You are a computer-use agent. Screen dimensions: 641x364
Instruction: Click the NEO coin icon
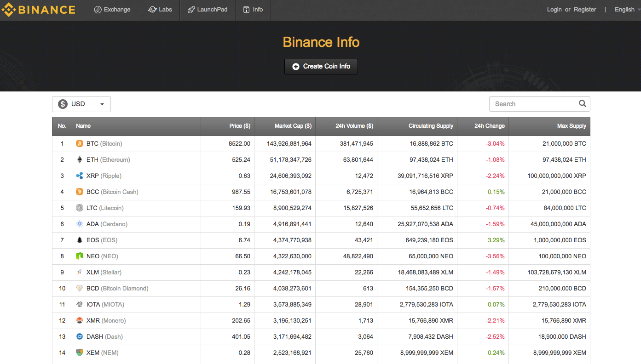point(80,256)
